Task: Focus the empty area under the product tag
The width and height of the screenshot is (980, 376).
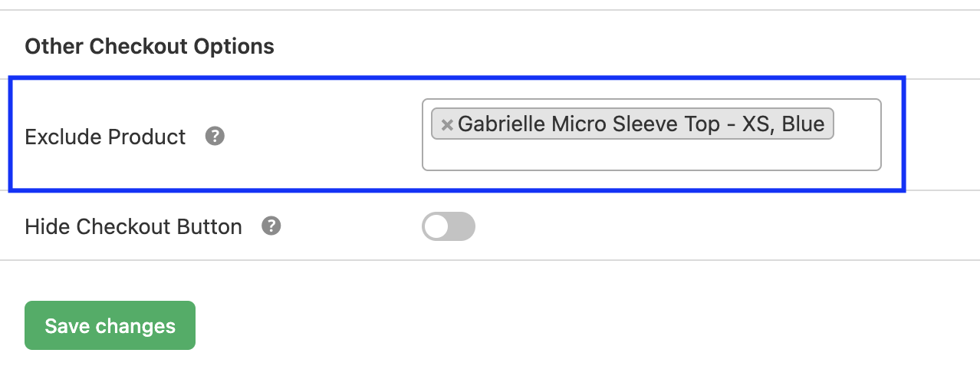Action: point(652,154)
